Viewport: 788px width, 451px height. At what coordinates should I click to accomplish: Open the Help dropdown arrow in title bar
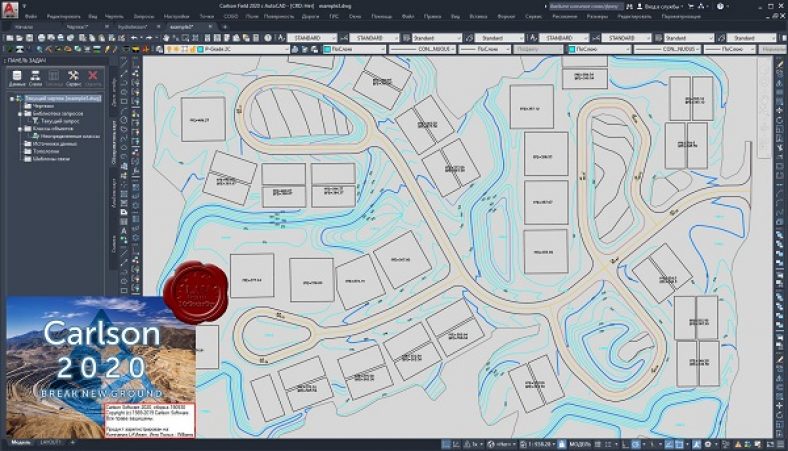click(728, 7)
